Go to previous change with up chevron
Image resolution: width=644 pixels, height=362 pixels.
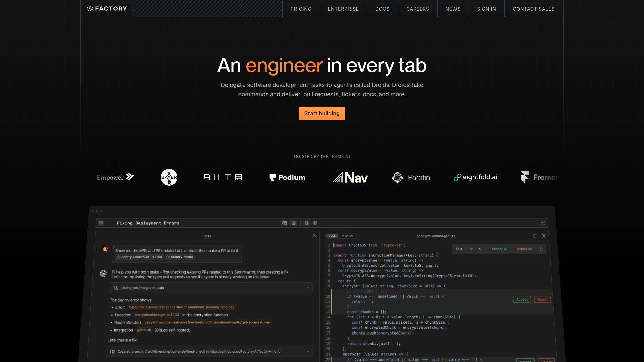[479, 249]
